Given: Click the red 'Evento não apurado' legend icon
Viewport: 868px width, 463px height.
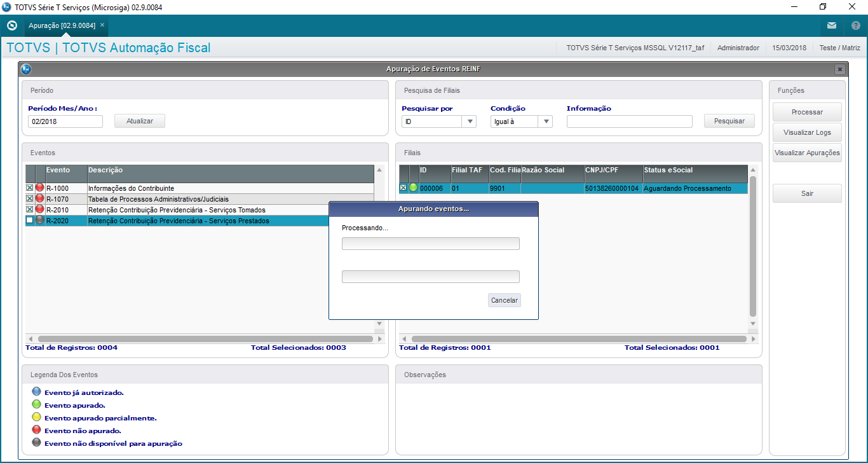Looking at the screenshot, I should (36, 431).
